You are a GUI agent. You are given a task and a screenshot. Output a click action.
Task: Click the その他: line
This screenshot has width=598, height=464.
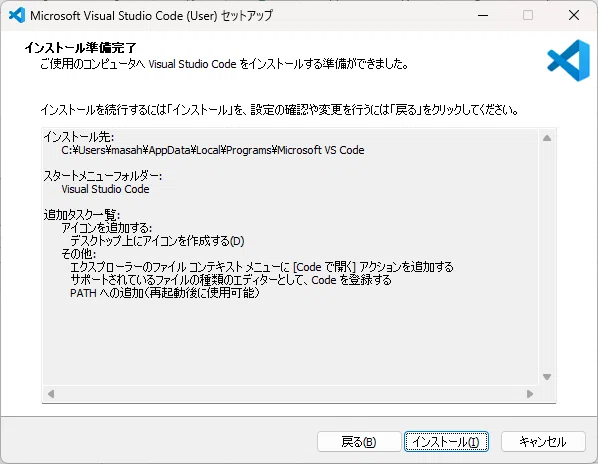coord(79,254)
